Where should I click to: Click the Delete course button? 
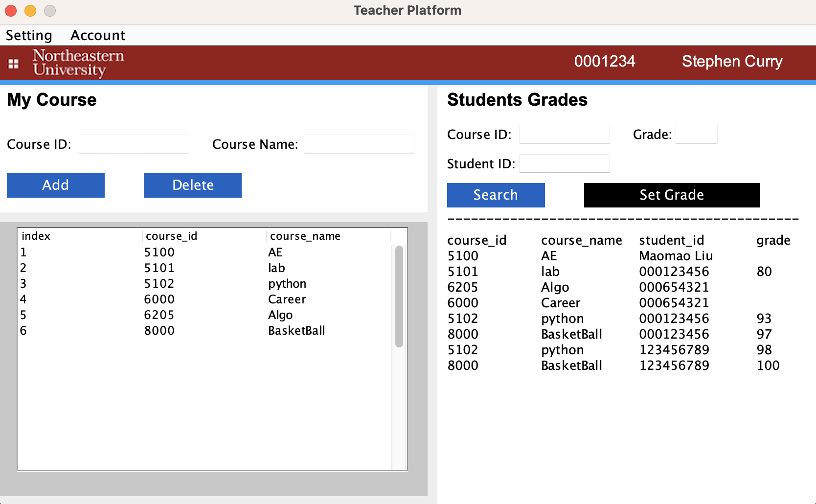point(193,185)
